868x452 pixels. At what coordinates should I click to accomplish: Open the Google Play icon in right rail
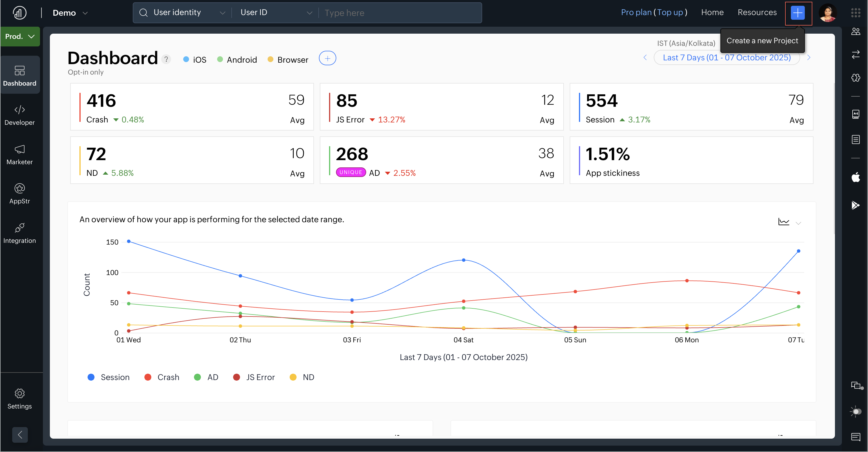tap(856, 205)
